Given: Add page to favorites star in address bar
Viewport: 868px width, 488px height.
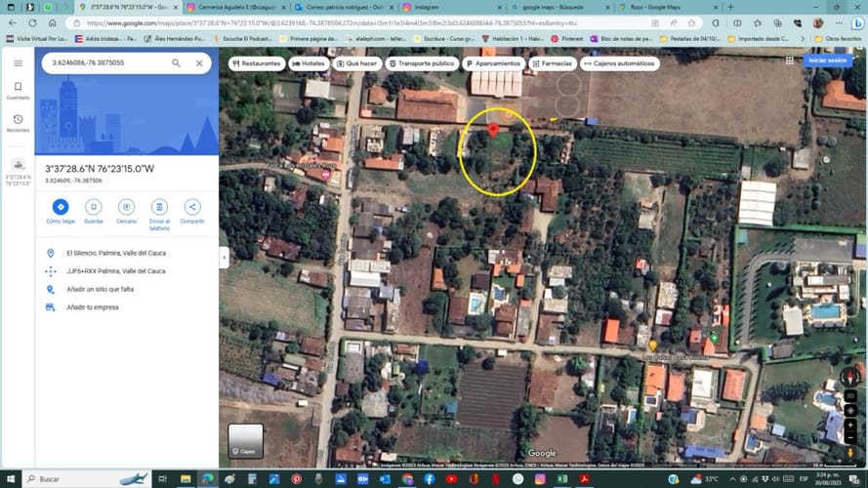Looking at the screenshot, I should (x=691, y=23).
